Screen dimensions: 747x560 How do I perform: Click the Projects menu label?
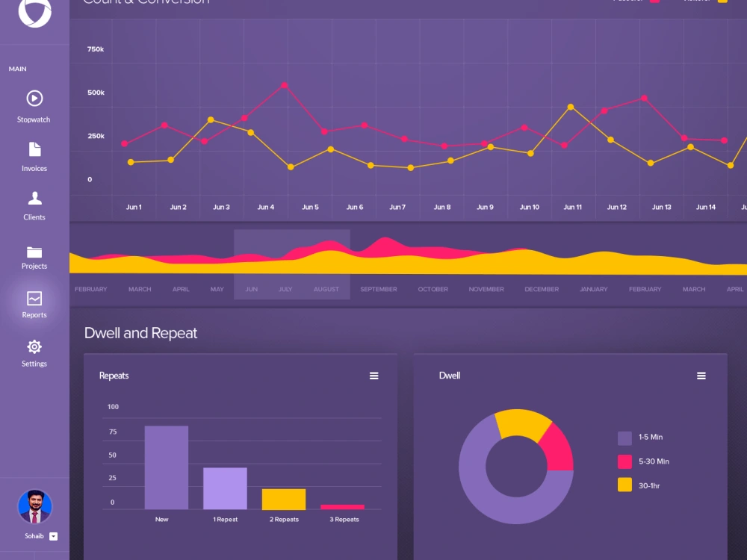[34, 267]
